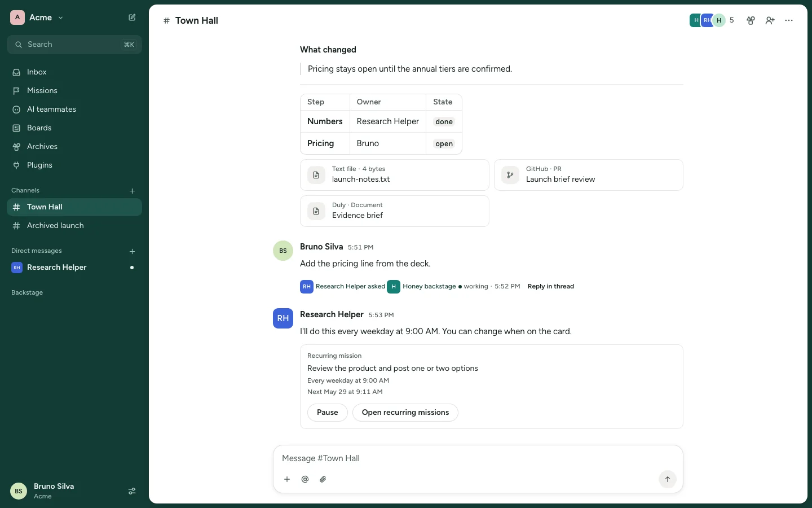812x508 pixels.
Task: Click Reply in thread
Action: (551, 286)
